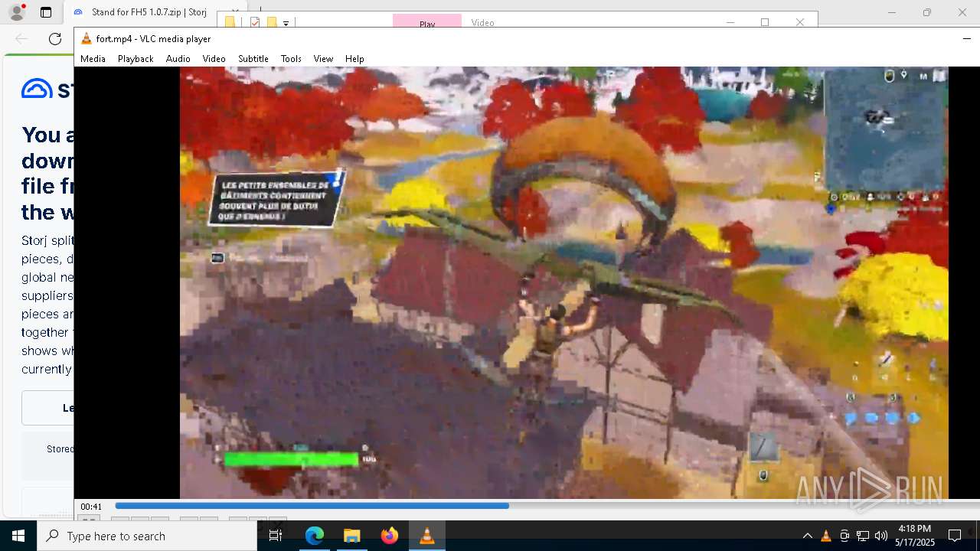Viewport: 980px width, 551px height.
Task: Open the Windows Start menu
Action: [18, 536]
